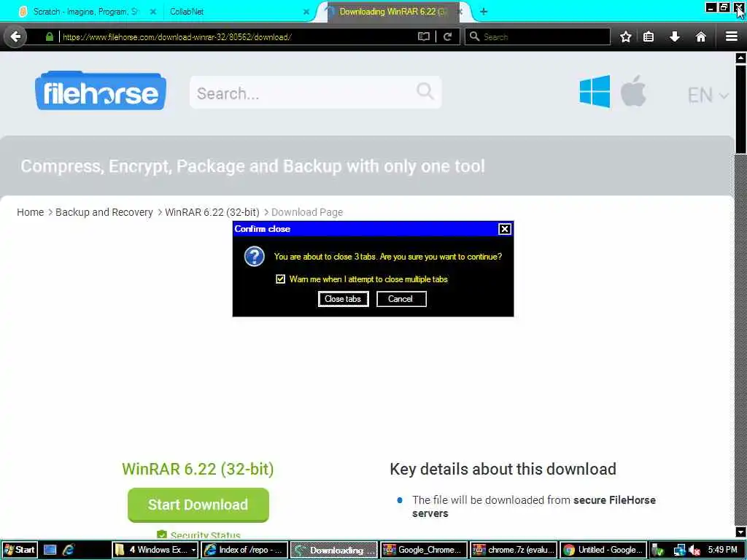Screen dimensions: 747x560
Task: Click the question mark icon in dialog
Action: [255, 257]
